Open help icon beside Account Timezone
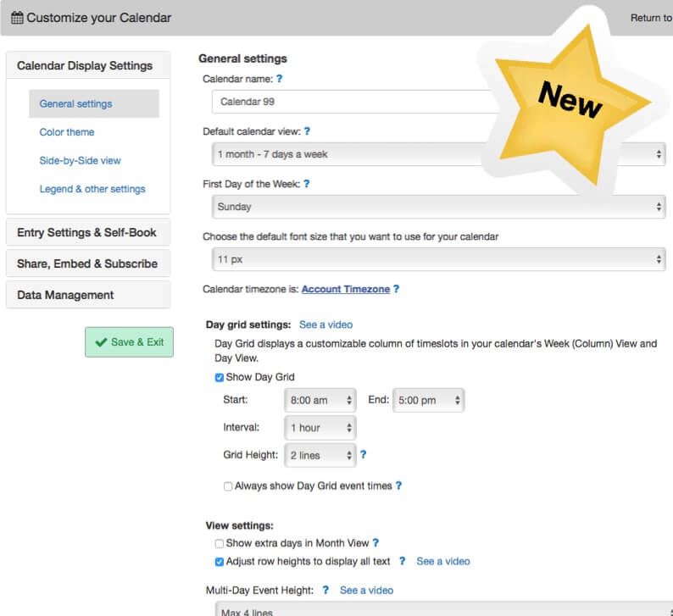 pos(396,289)
